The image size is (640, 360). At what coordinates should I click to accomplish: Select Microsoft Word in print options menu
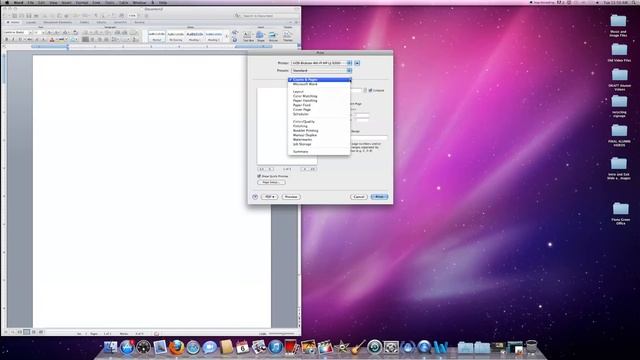tap(319, 84)
